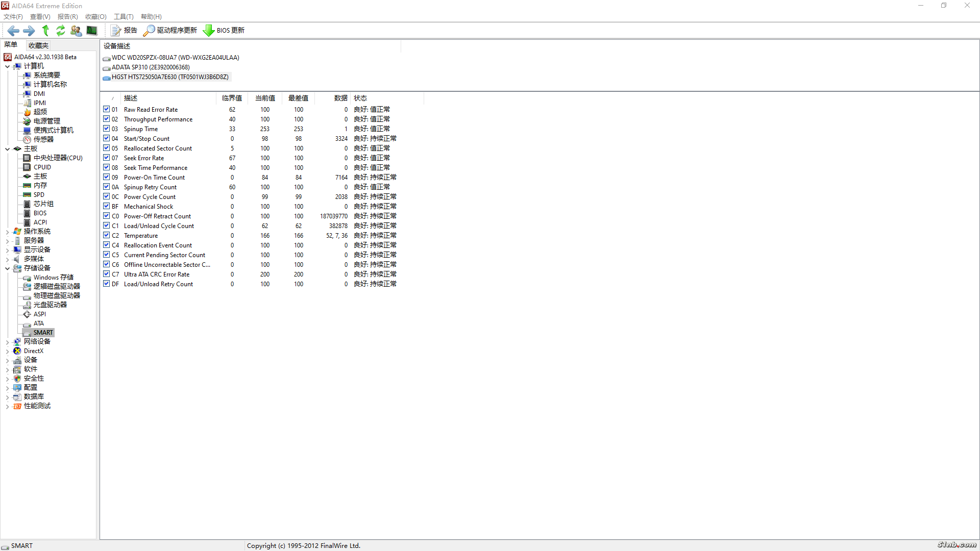The image size is (980, 551).
Task: Collapse the 存储设备 tree node
Action: [x=7, y=268]
